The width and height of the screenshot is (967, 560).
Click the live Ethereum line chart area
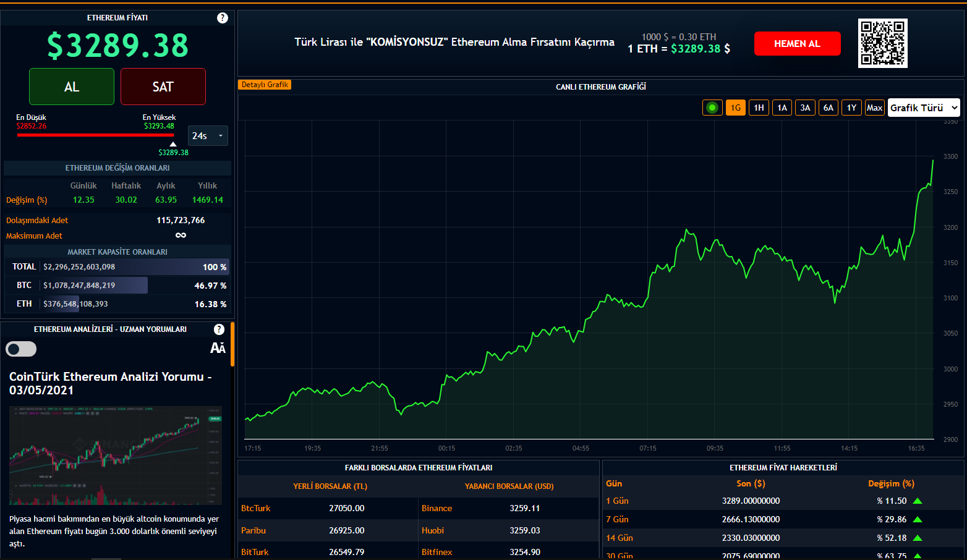tap(590, 280)
